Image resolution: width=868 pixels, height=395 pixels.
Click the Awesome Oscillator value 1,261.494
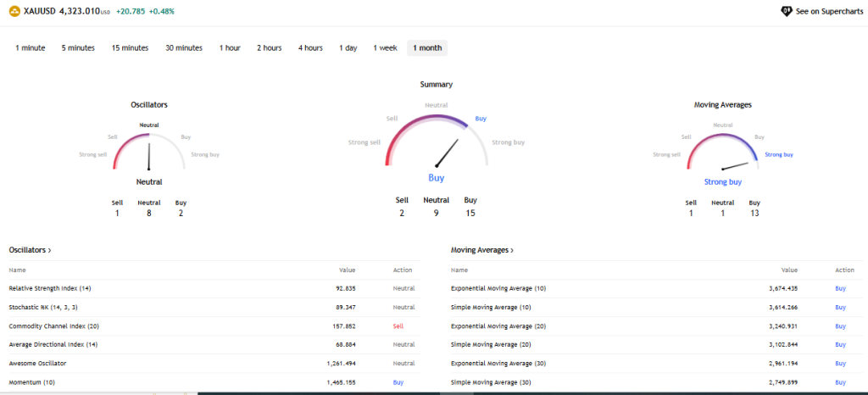(x=341, y=363)
